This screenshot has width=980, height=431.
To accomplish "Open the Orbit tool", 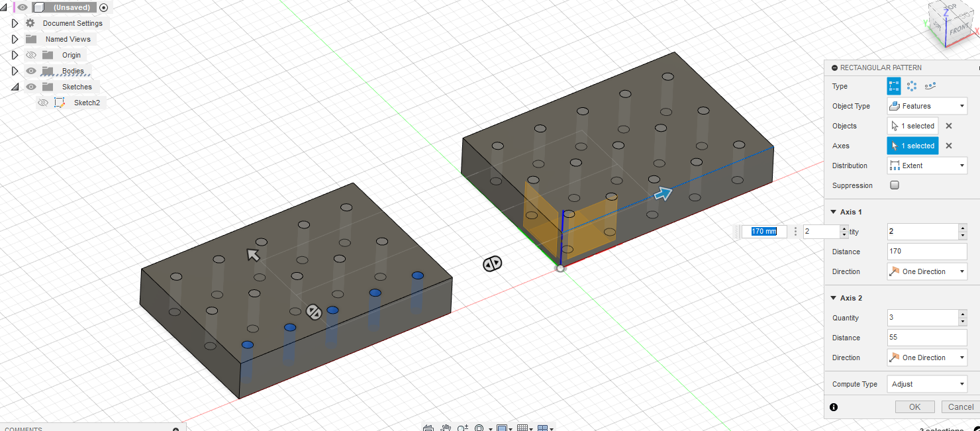I will click(428, 427).
